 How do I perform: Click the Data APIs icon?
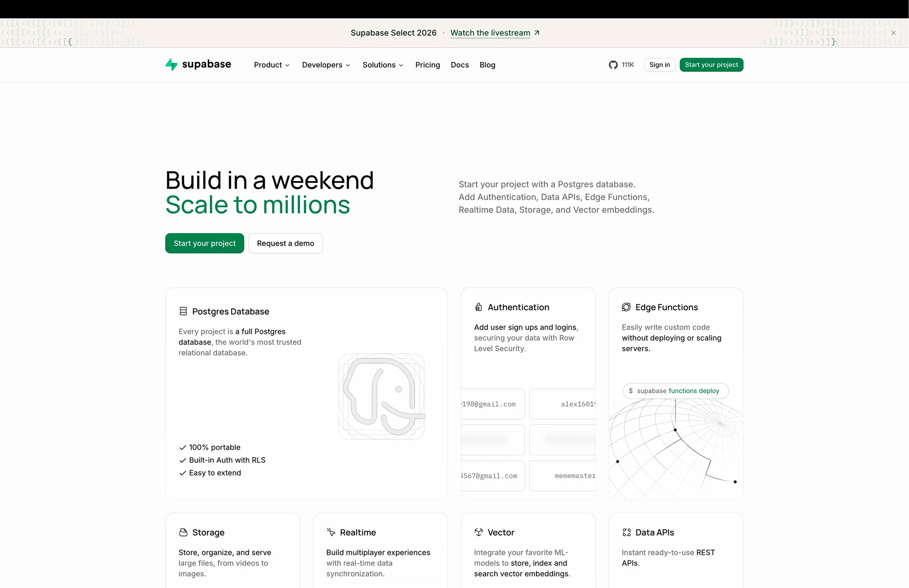tap(627, 532)
